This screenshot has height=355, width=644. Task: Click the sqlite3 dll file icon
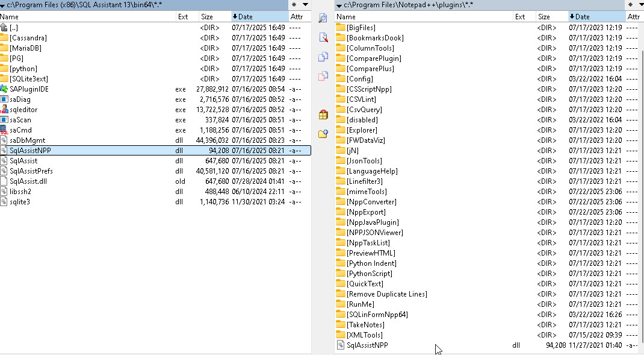point(4,201)
